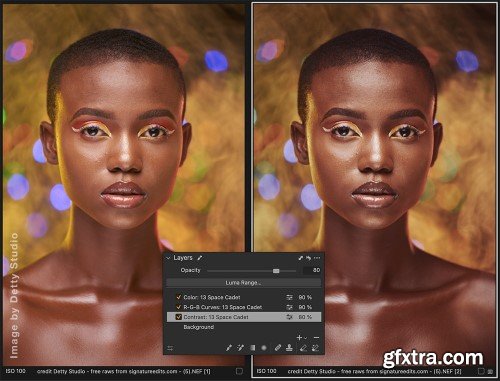Image resolution: width=500 pixels, height=381 pixels.
Task: Select the Draw Mask brush tool
Action: pos(229,348)
